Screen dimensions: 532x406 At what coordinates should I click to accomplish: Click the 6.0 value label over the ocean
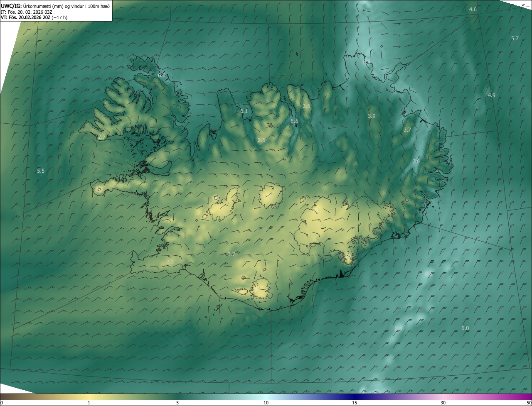[x=465, y=328]
